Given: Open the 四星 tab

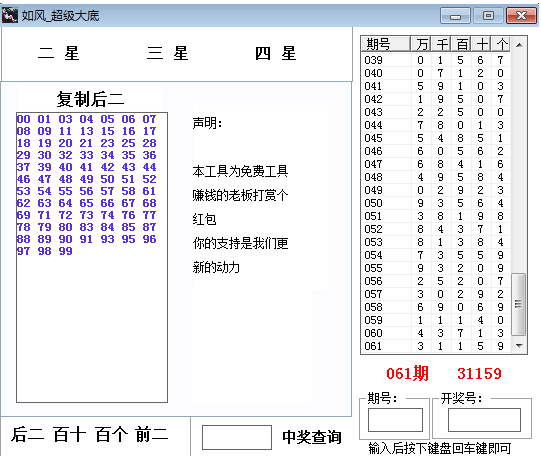Looking at the screenshot, I should click(276, 54).
